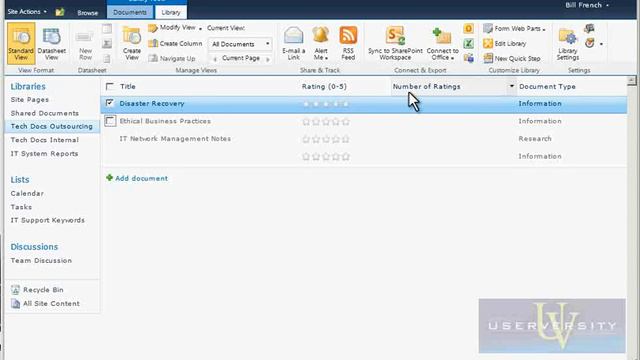
Task: Click the Navigate Up button
Action: (172, 58)
